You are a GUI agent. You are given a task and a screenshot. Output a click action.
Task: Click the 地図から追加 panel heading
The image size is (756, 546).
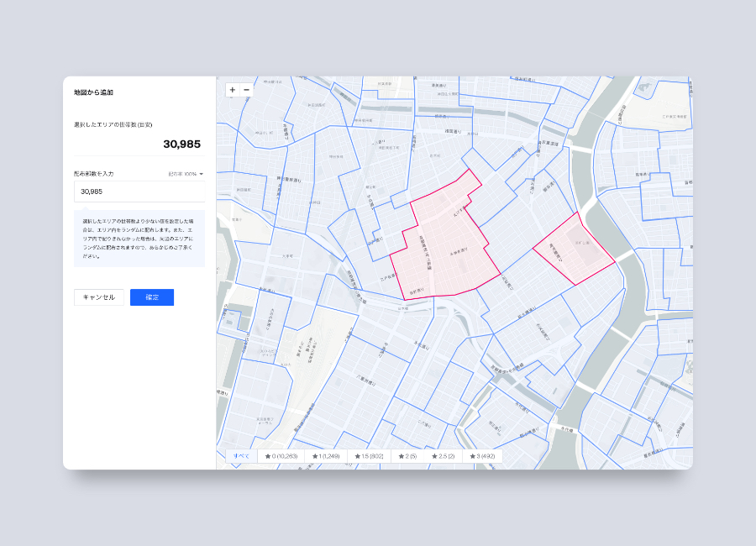point(92,93)
